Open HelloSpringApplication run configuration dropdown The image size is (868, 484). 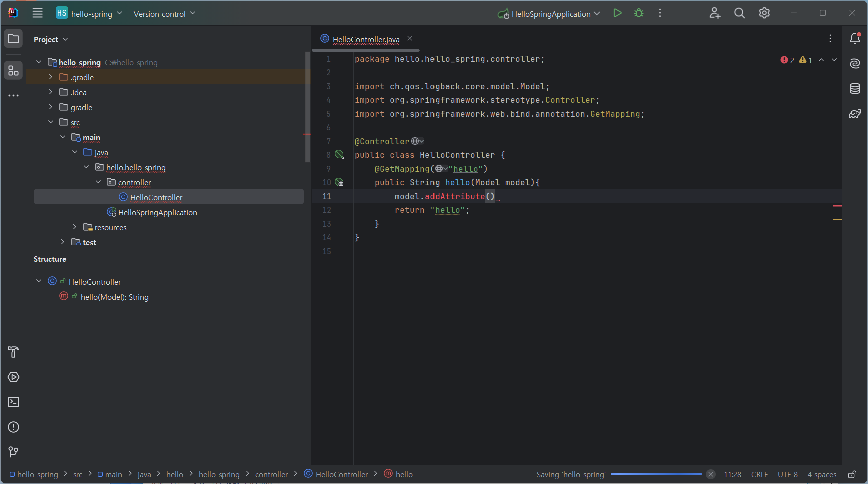click(549, 14)
